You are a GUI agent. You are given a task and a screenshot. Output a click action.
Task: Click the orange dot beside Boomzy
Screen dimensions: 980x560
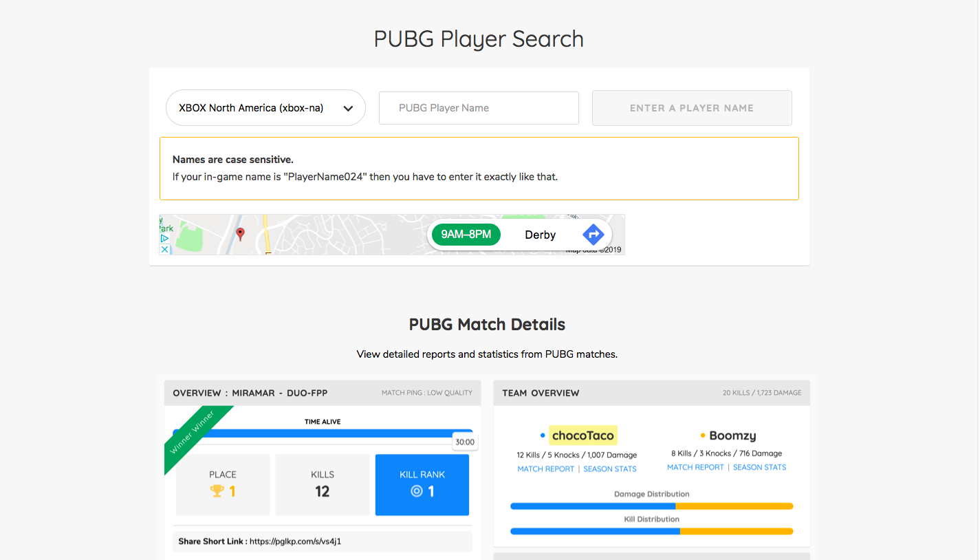click(703, 435)
